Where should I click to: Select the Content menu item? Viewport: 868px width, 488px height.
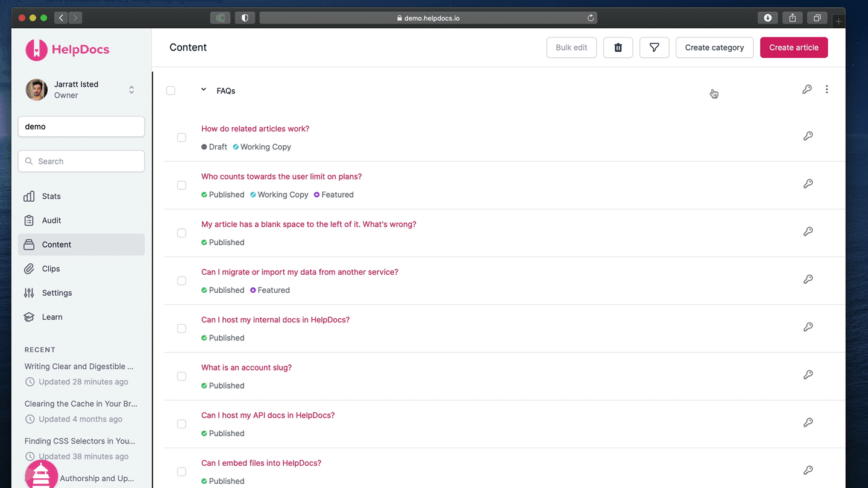coord(81,245)
